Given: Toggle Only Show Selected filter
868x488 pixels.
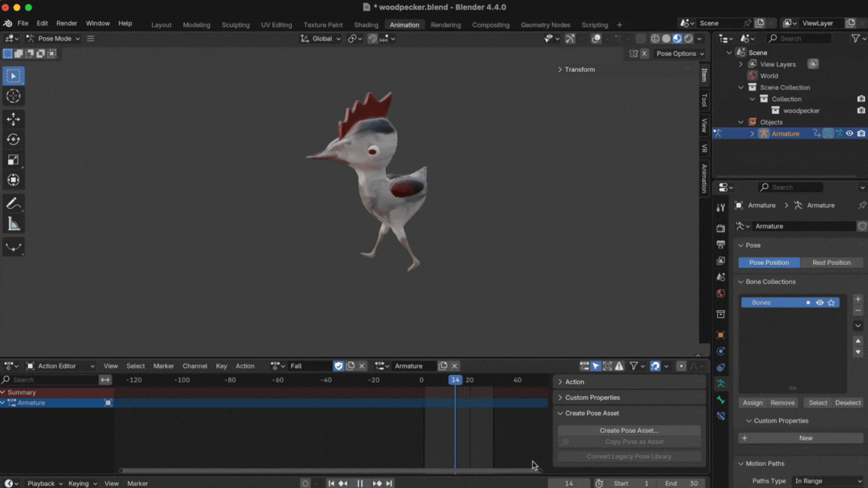Looking at the screenshot, I should (x=596, y=366).
